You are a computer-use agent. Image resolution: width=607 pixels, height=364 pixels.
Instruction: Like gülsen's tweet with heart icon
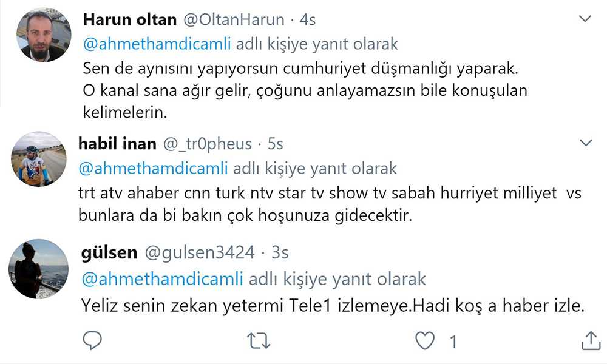coord(426,341)
